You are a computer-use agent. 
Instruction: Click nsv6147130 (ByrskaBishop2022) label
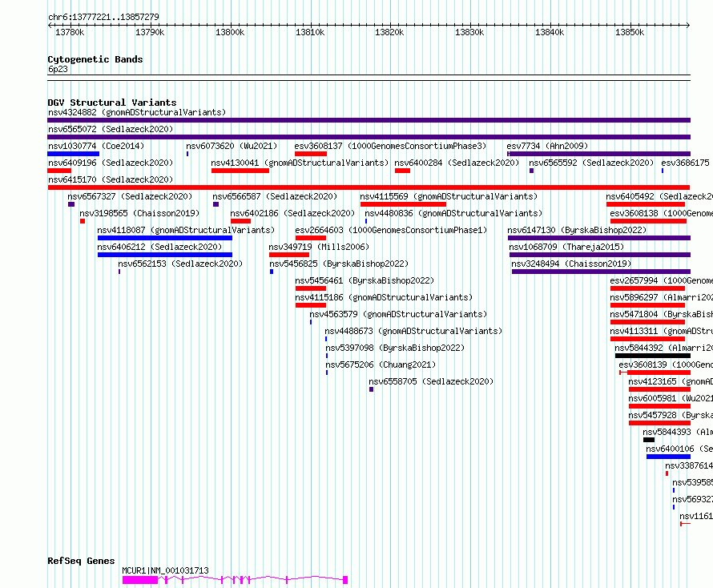[577, 230]
